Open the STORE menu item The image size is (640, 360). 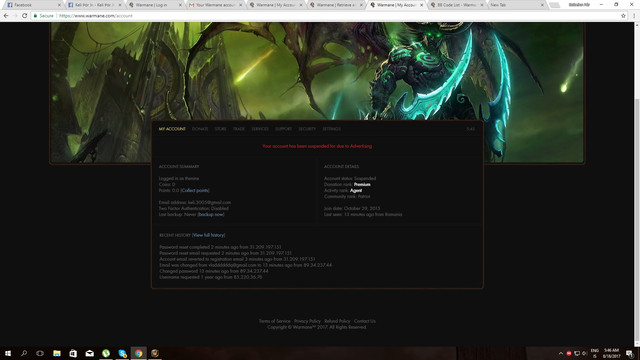click(x=220, y=129)
